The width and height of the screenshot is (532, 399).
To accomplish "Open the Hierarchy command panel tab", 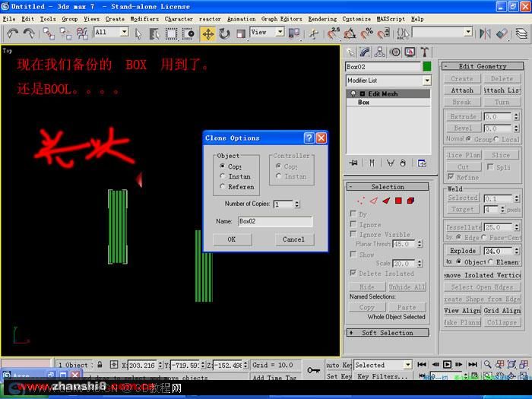I will 380,52.
